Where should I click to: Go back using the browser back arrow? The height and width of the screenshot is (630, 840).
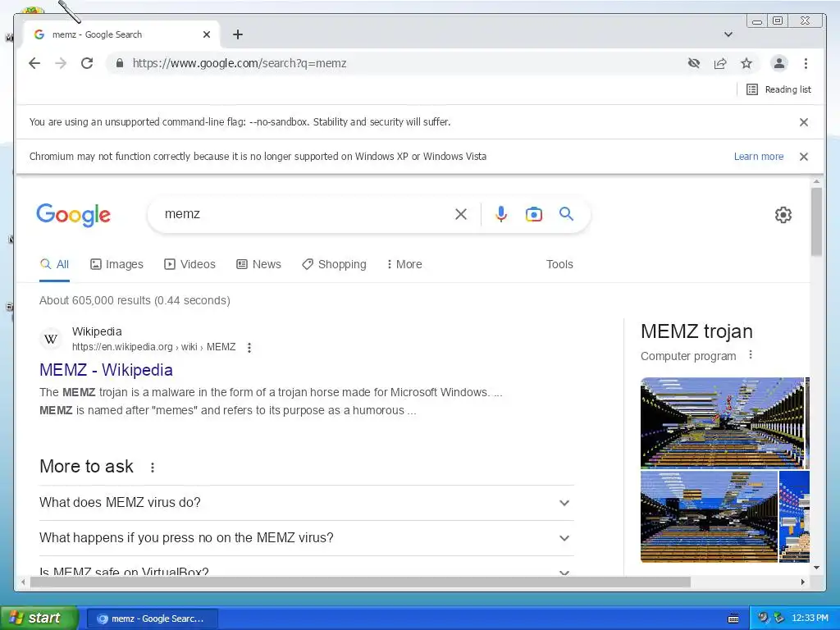pyautogui.click(x=34, y=63)
